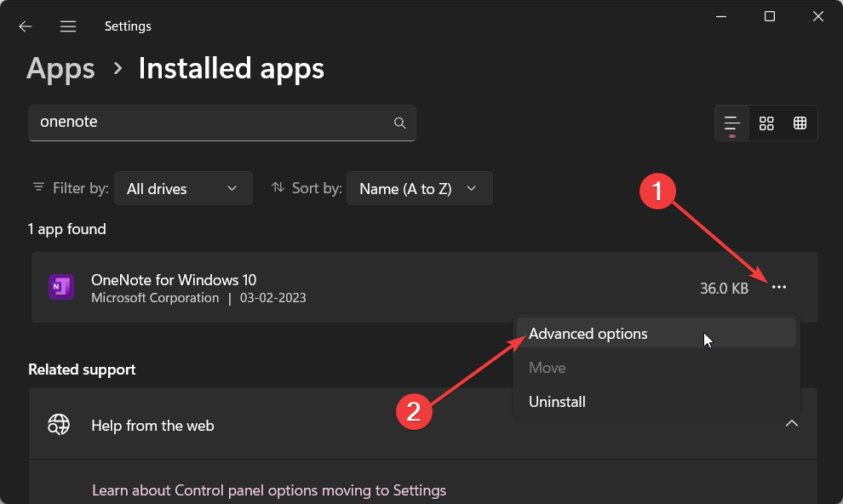Switch to grid view layout

[766, 123]
